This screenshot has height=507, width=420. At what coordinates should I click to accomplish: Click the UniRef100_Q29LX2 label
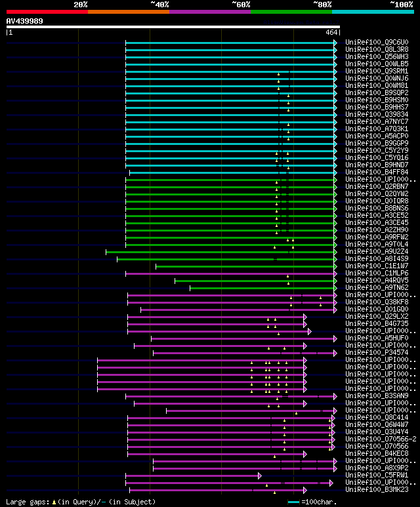coord(377,317)
